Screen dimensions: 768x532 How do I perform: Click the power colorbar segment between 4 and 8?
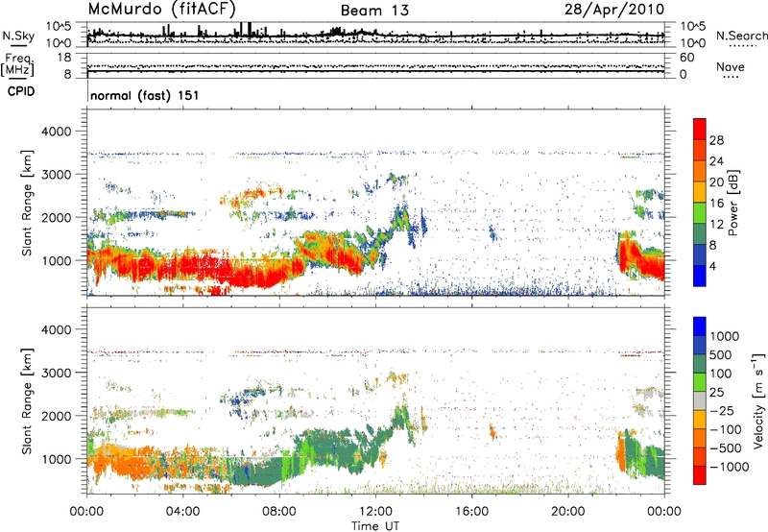(700, 254)
